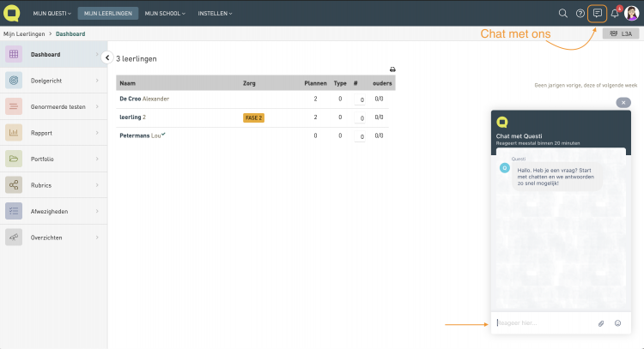Viewport: 644px width, 349px height.
Task: Open student De Croo Alexander
Action: 144,99
